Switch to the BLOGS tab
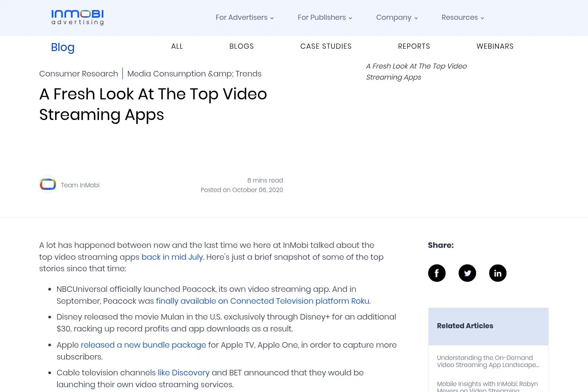The image size is (588, 392). point(242,46)
